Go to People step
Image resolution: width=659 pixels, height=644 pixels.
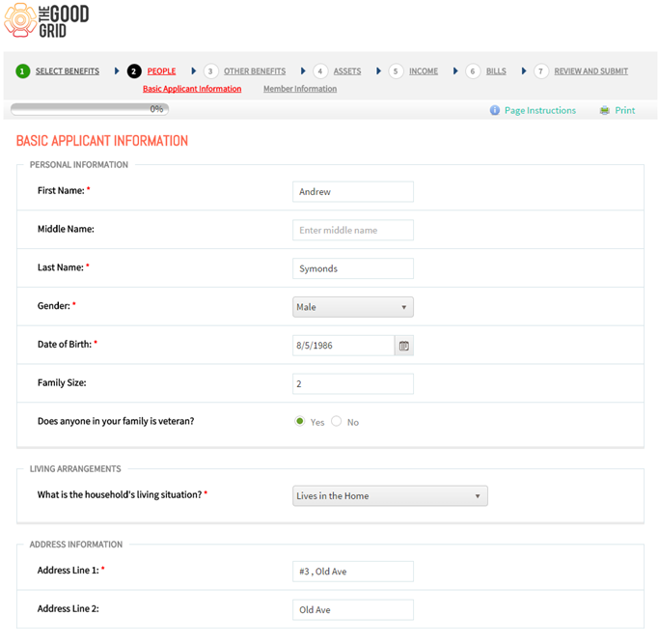click(161, 71)
